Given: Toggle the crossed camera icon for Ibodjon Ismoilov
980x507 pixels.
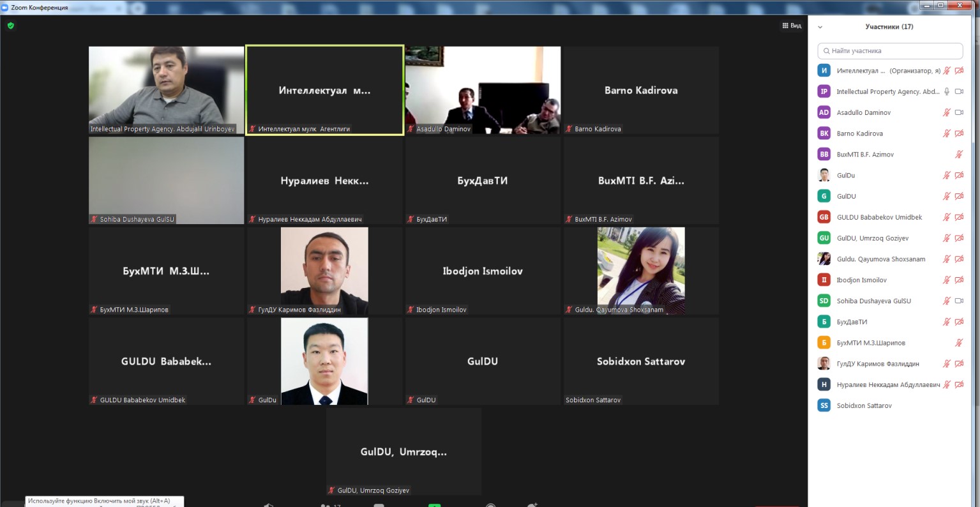Looking at the screenshot, I should pos(959,280).
